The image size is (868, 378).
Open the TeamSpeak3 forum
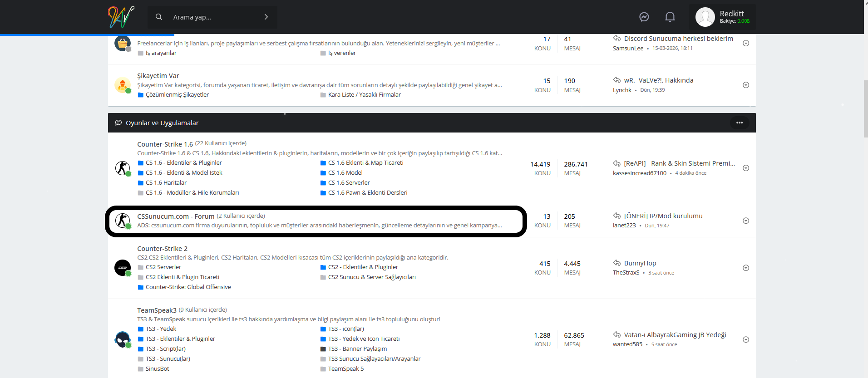[157, 310]
